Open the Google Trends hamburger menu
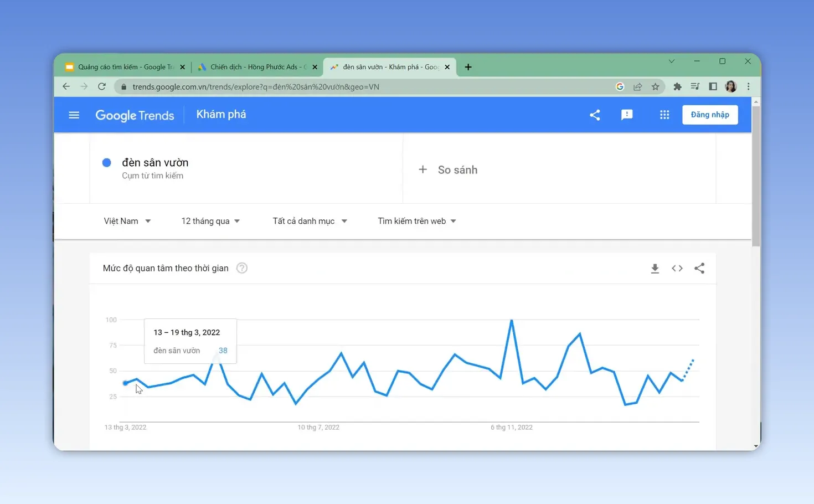Screen dimensions: 814x504 74,115
